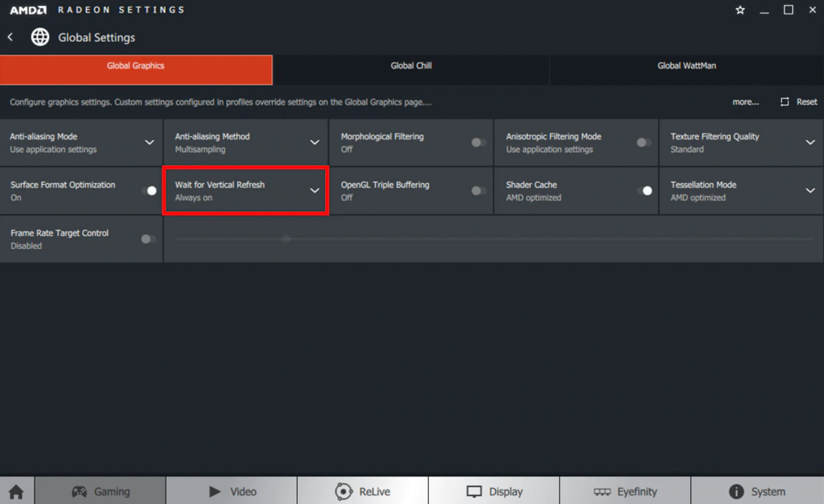Click the back arrow icon
Screen dimensions: 824x504
(10, 37)
